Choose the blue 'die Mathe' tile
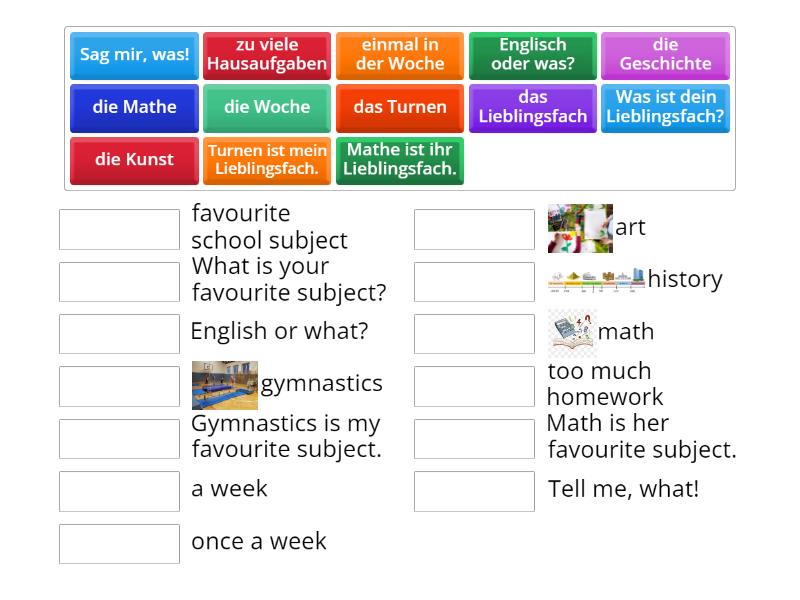 tap(134, 108)
